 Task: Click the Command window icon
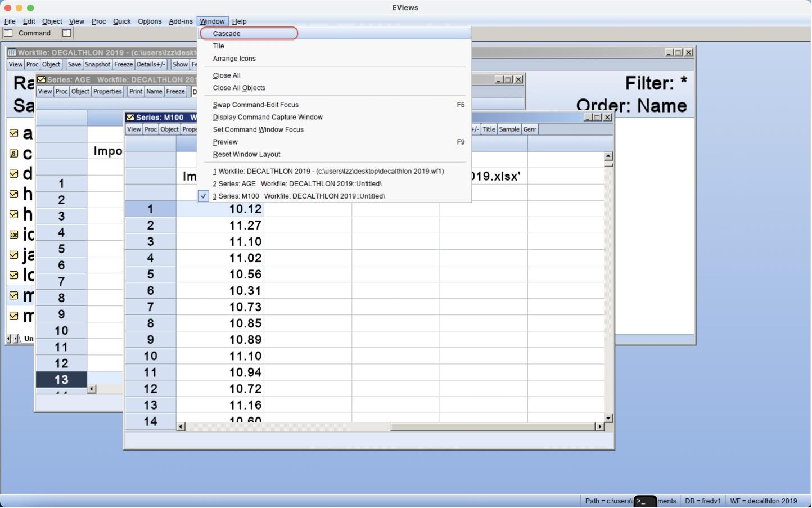coord(8,33)
